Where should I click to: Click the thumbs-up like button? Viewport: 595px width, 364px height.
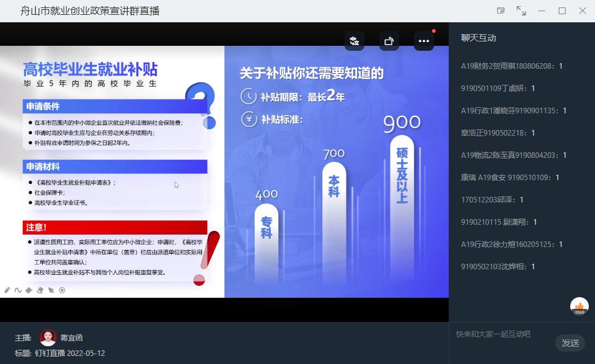(580, 306)
